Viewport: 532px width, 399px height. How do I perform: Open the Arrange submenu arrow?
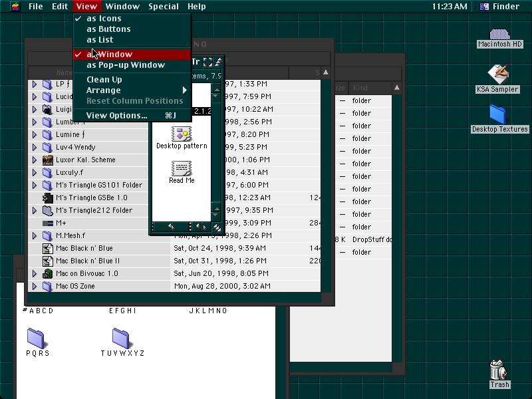(185, 90)
